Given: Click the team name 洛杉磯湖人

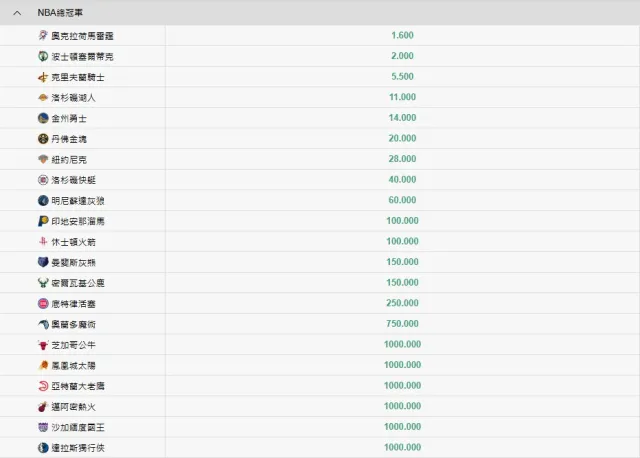Looking at the screenshot, I should pos(73,98).
